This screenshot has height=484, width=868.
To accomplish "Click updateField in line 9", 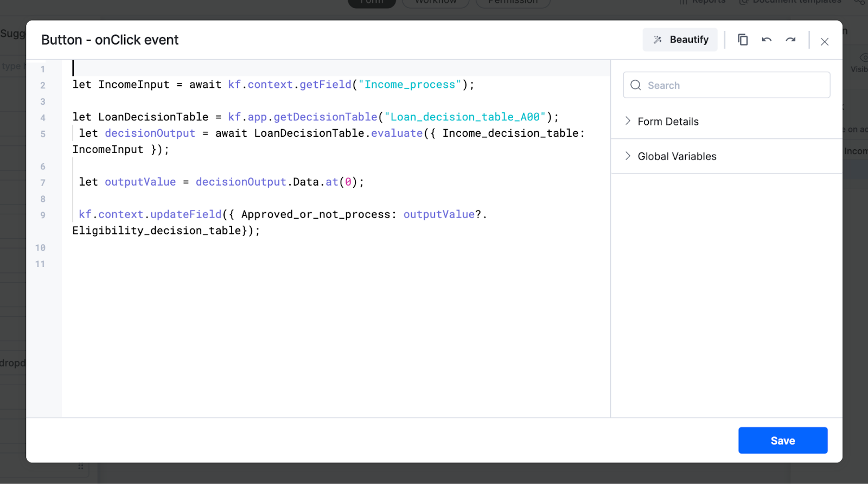I will 186,215.
